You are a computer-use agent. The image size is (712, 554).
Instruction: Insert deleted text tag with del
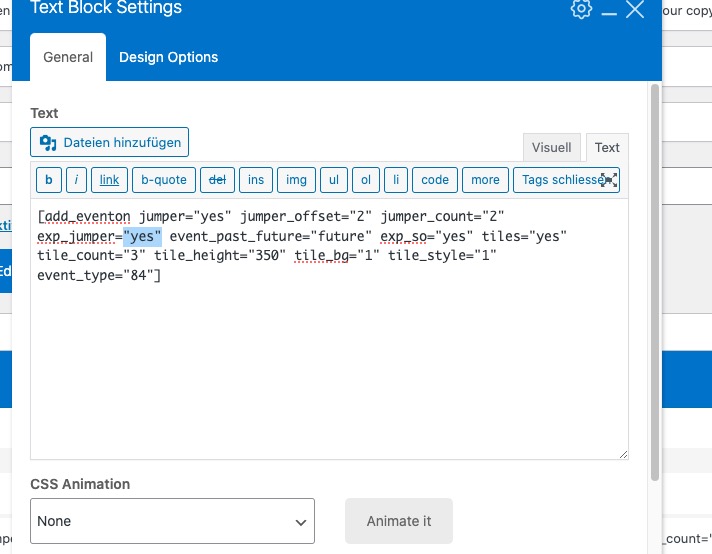(218, 180)
